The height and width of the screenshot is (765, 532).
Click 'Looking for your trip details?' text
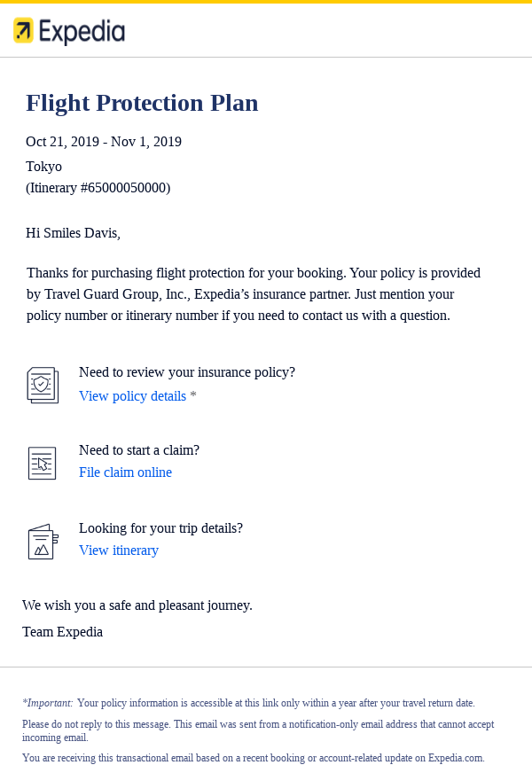pos(160,528)
